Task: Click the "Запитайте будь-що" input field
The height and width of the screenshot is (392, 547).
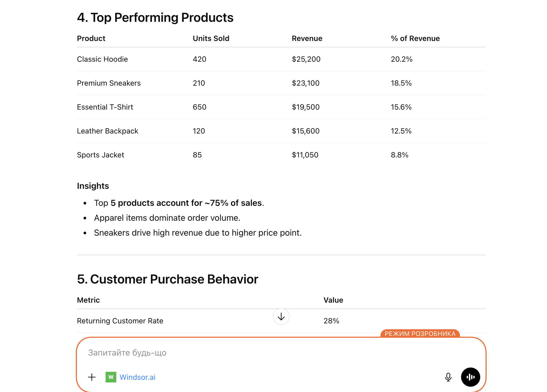Action: tap(127, 353)
